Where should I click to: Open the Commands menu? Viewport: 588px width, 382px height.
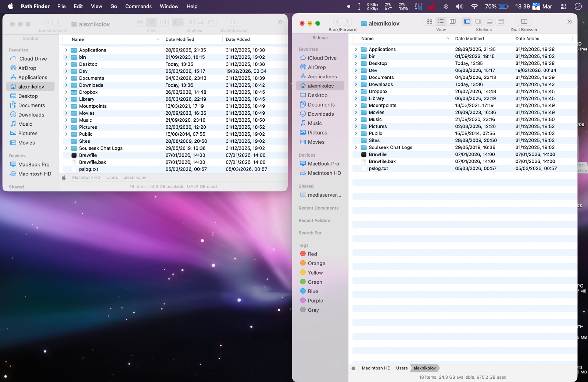coord(138,6)
